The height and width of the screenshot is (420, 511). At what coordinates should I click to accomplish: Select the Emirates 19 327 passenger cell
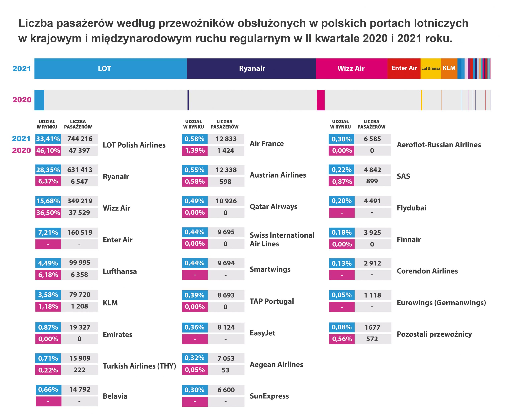tap(80, 327)
